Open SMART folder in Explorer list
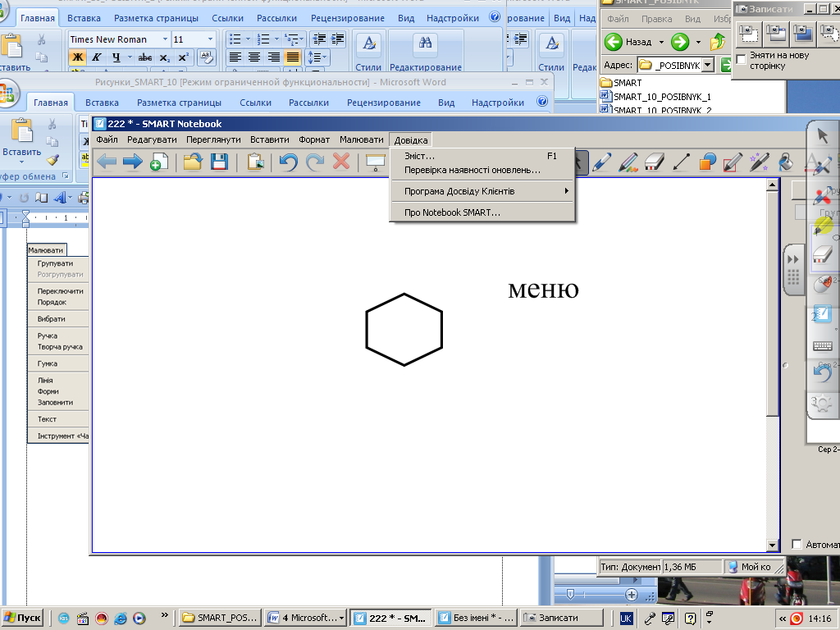The height and width of the screenshot is (630, 840). point(622,83)
